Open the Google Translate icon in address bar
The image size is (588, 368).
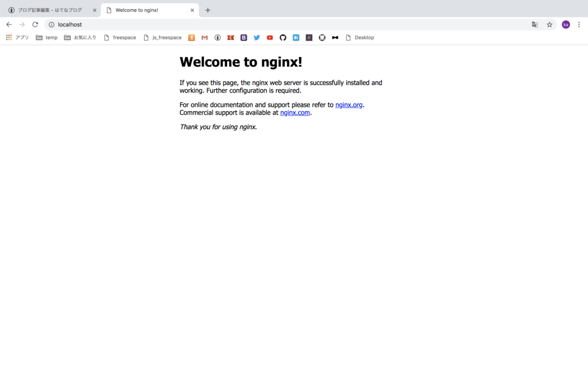tap(535, 24)
